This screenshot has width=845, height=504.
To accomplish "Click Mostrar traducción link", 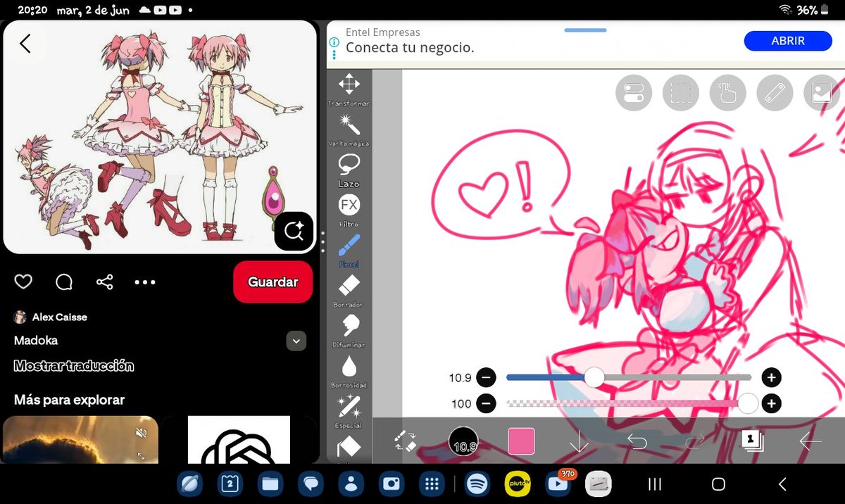I will pyautogui.click(x=74, y=366).
